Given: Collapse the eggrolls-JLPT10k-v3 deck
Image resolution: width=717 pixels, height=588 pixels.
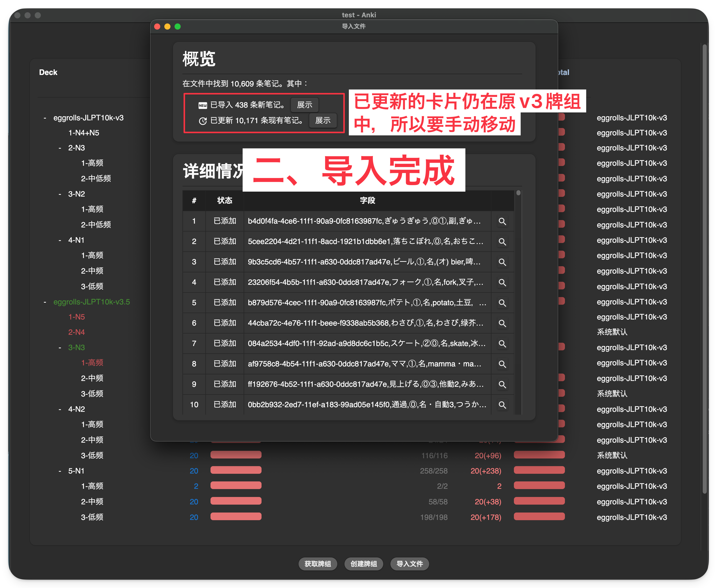Looking at the screenshot, I should [45, 118].
